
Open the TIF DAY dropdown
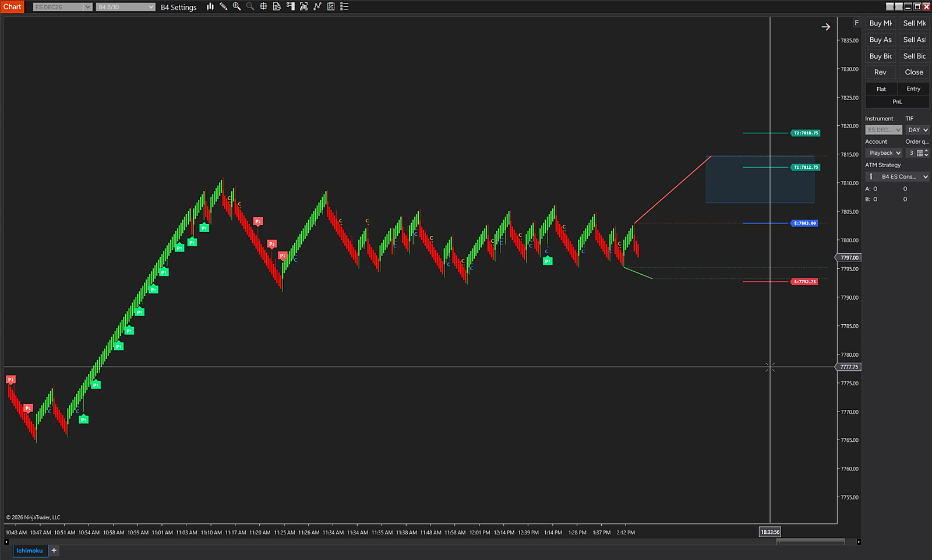coord(917,130)
